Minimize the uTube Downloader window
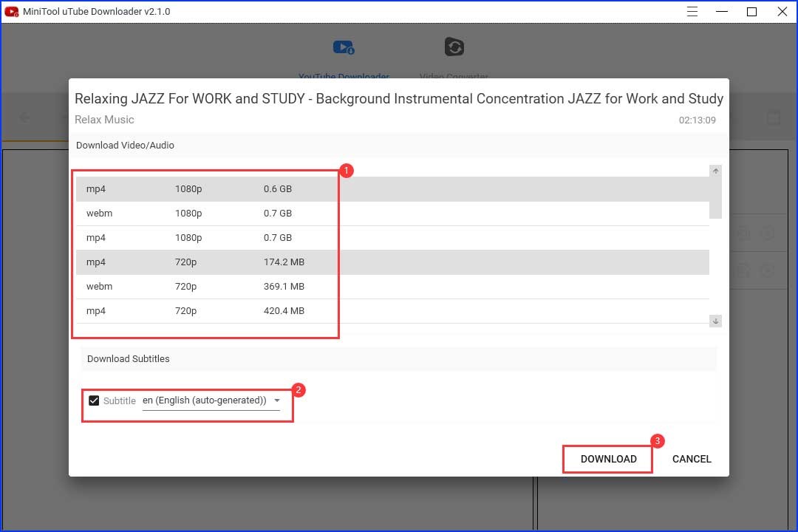 tap(722, 11)
